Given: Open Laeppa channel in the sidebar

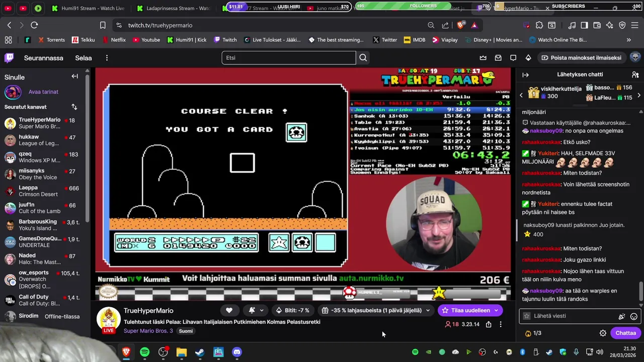Looking at the screenshot, I should pos(43,191).
